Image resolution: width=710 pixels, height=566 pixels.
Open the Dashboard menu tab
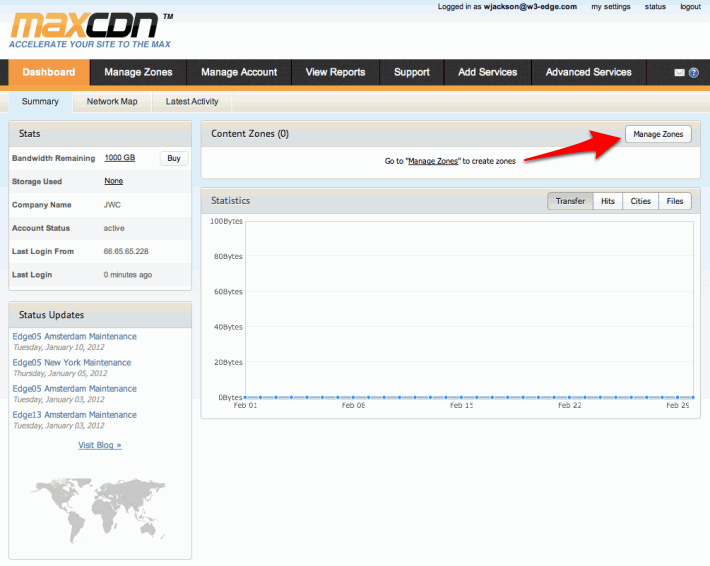(x=49, y=72)
